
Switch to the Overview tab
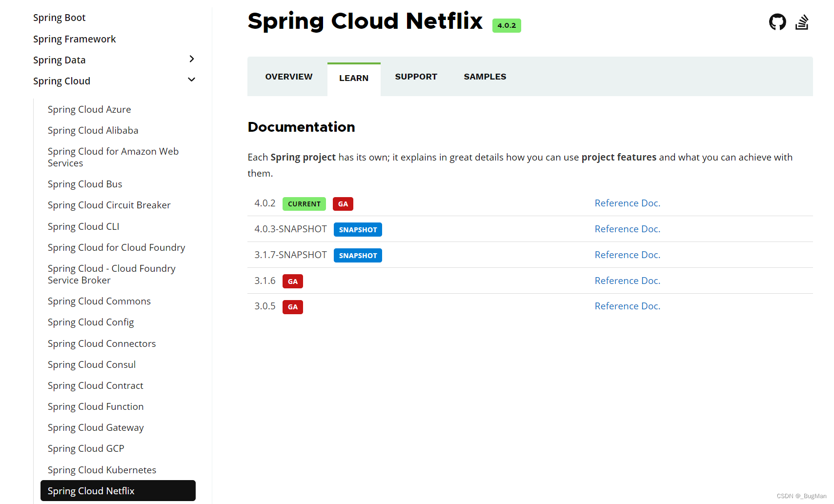coord(289,77)
